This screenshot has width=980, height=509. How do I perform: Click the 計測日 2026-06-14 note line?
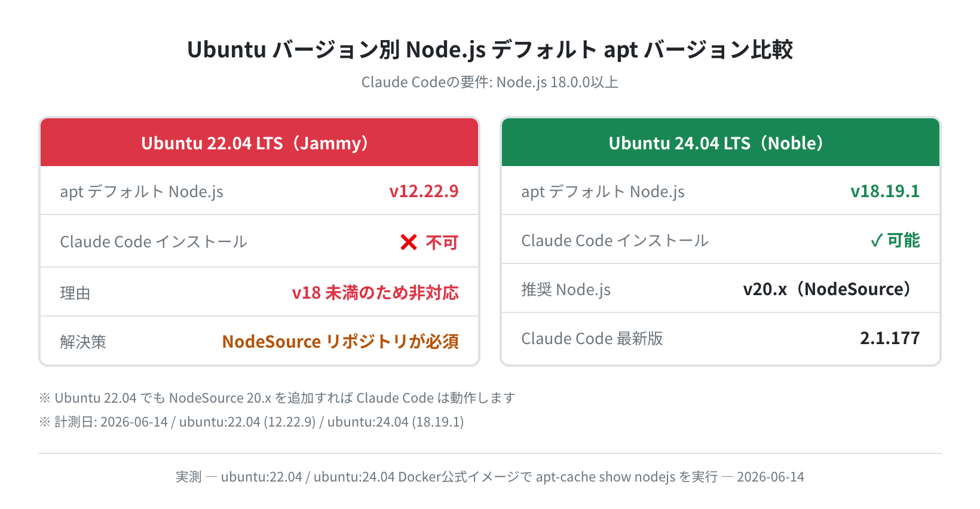click(x=252, y=422)
